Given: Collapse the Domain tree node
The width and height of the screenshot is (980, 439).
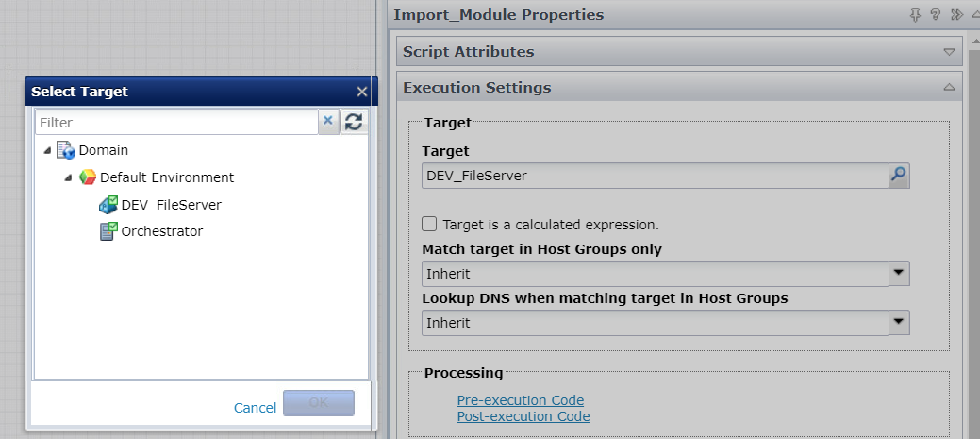Looking at the screenshot, I should [47, 151].
